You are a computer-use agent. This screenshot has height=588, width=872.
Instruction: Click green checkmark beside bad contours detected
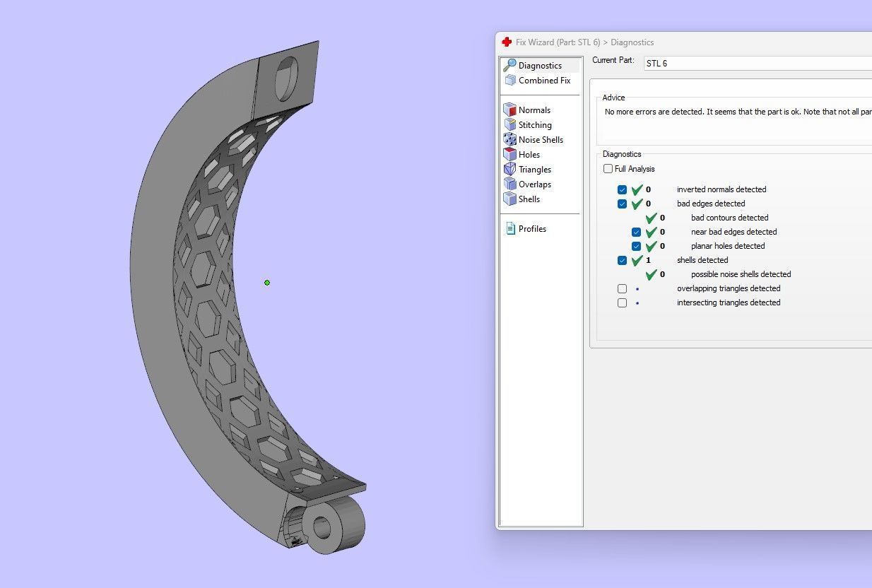coord(651,218)
